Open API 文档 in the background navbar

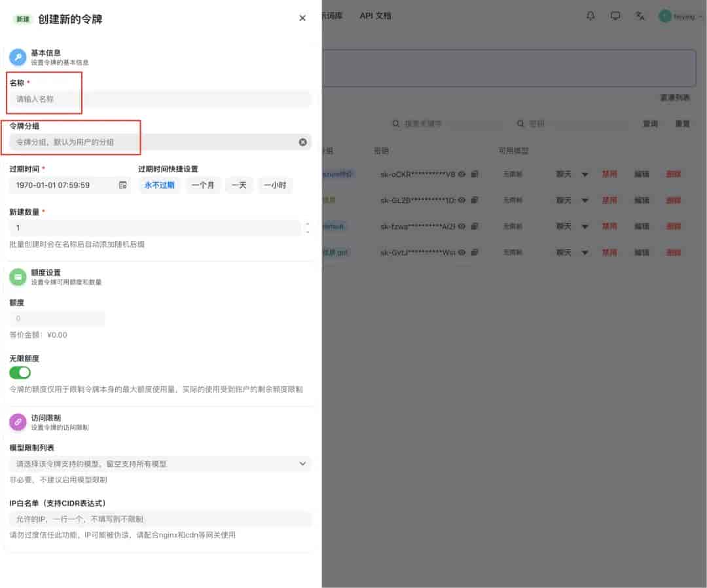pos(376,16)
